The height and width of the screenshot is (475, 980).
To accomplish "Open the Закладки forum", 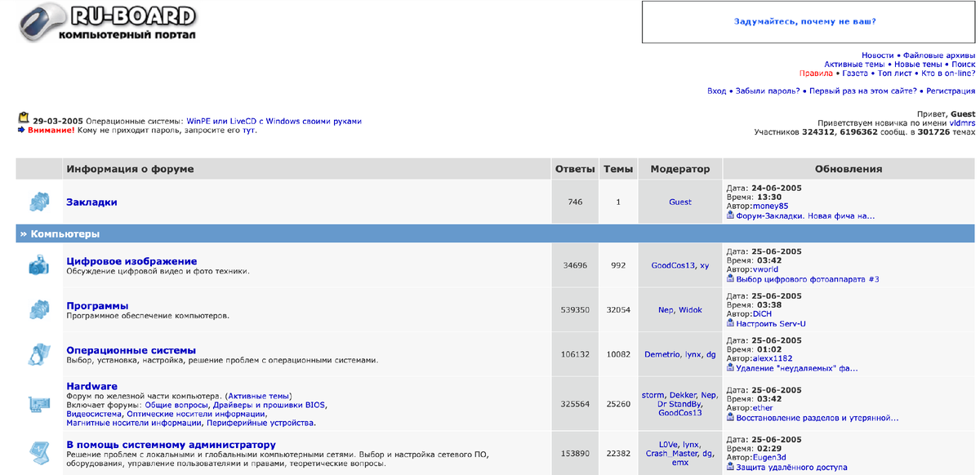I will [x=91, y=202].
